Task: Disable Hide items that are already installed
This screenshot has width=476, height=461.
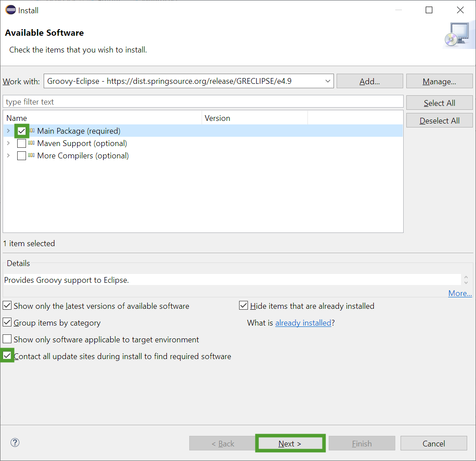Action: 244,306
